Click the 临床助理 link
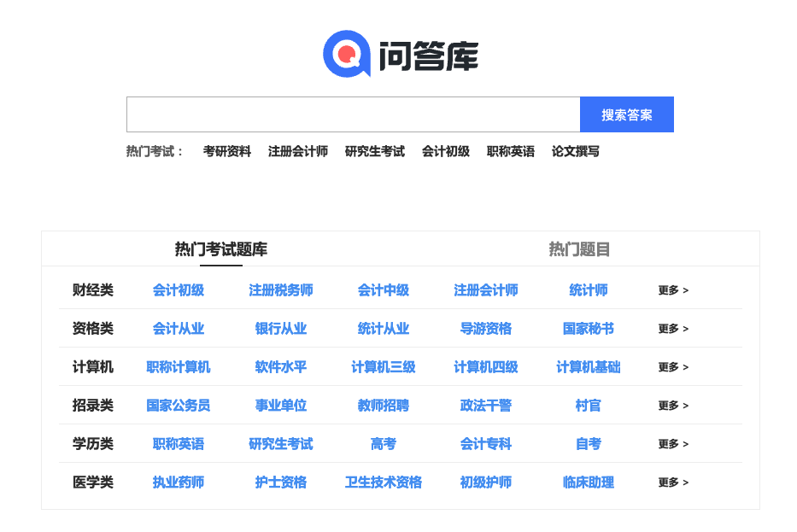Viewport: 797px width, 532px height. pyautogui.click(x=589, y=482)
